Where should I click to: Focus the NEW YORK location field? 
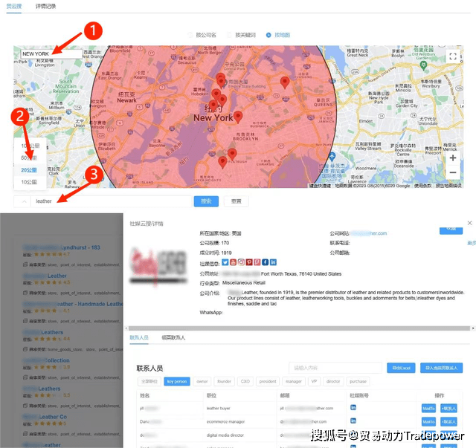pos(51,53)
